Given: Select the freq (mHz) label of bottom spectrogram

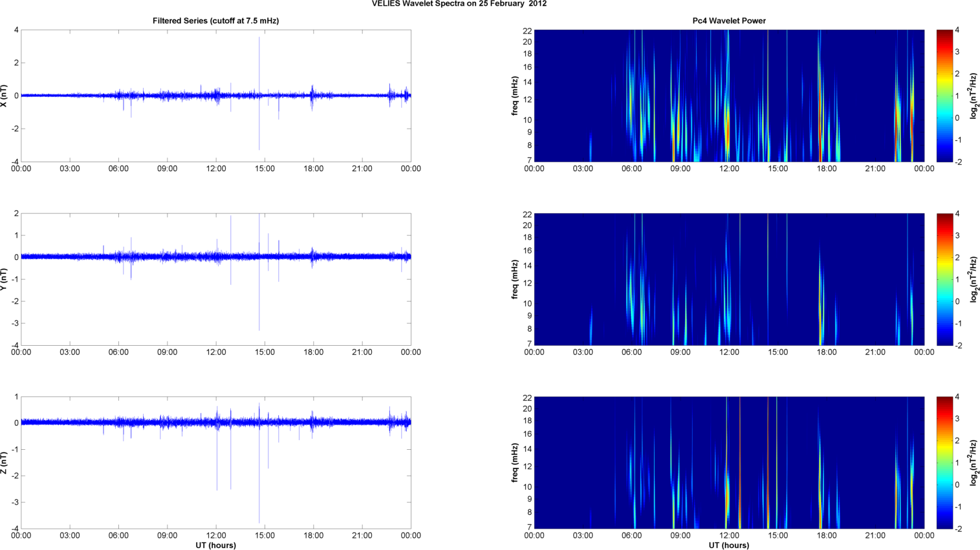Looking at the screenshot, I should click(x=515, y=463).
